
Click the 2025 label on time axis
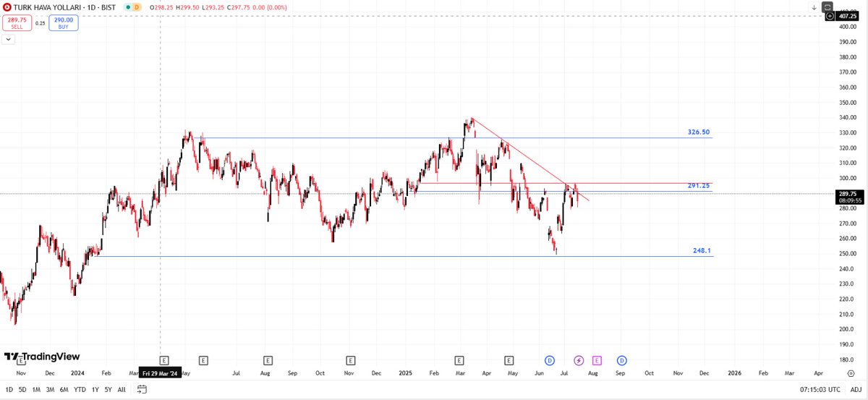[405, 374]
